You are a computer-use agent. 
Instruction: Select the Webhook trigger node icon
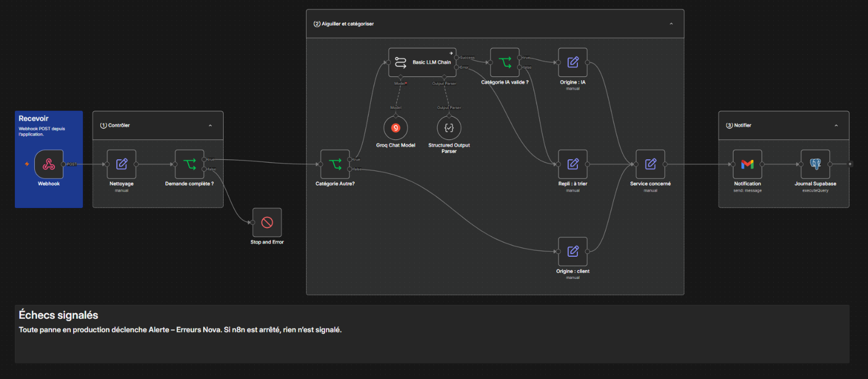click(x=49, y=164)
